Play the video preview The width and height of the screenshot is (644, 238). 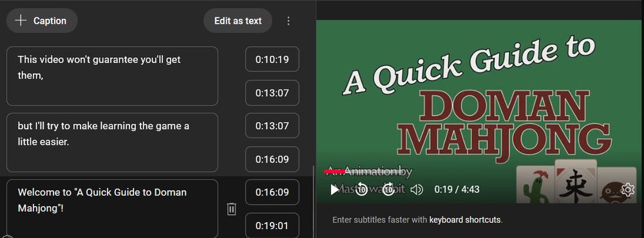pyautogui.click(x=335, y=190)
